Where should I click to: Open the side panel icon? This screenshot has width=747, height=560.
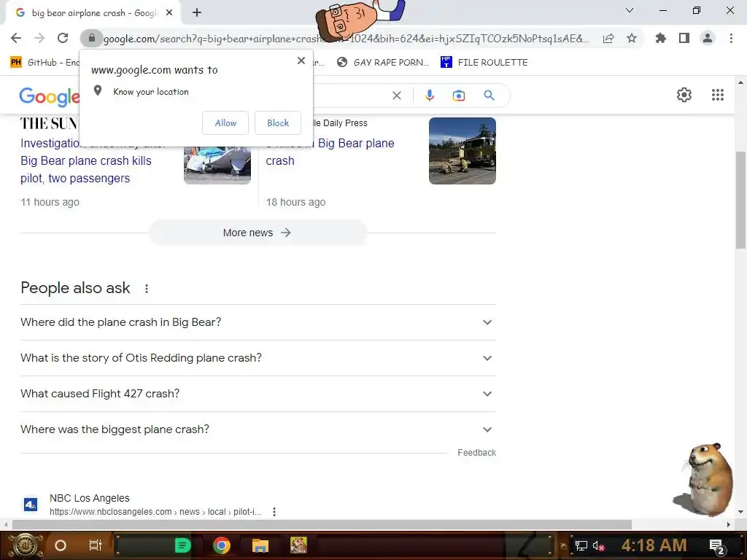(x=684, y=38)
